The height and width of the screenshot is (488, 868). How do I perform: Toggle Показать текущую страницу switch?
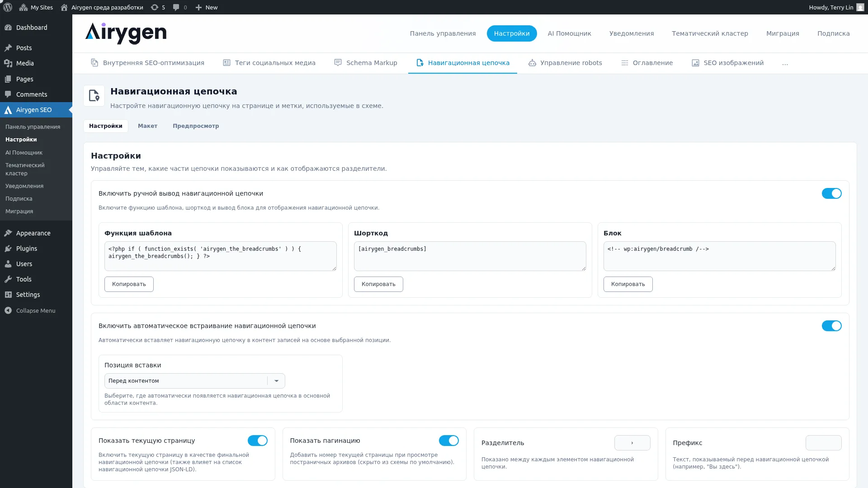pyautogui.click(x=258, y=441)
